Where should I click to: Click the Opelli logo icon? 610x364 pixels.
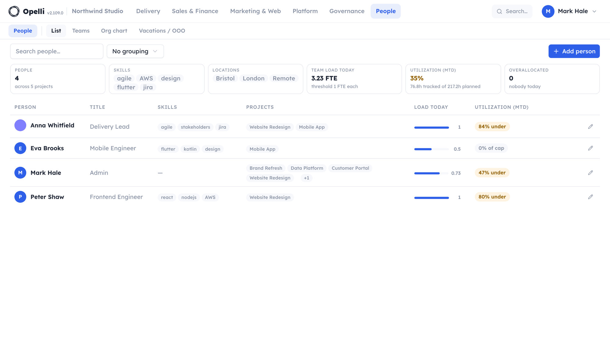click(14, 11)
